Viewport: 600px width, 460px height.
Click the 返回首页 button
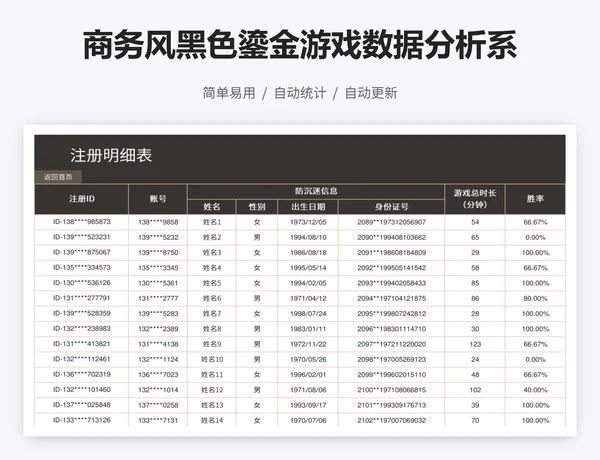(x=58, y=177)
